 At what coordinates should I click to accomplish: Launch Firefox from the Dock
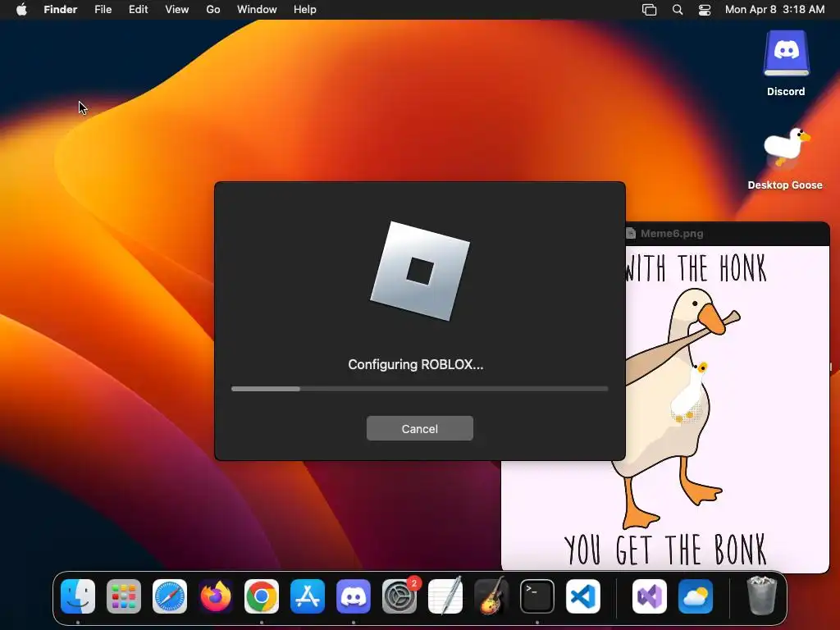coord(216,596)
